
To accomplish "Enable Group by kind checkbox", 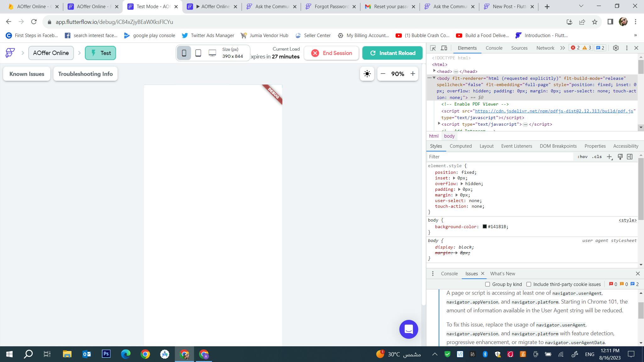I will 487,284.
